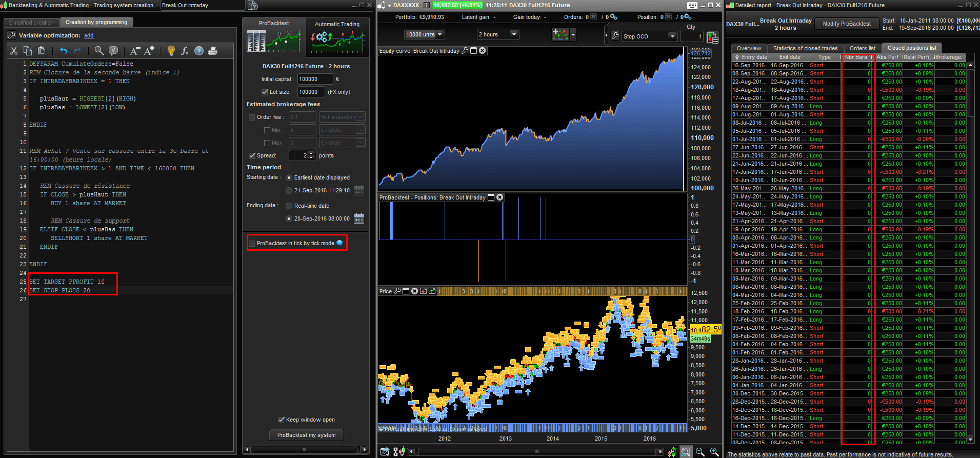Click the lightbulb help icon
This screenshot has width=980, height=458.
coord(171,51)
